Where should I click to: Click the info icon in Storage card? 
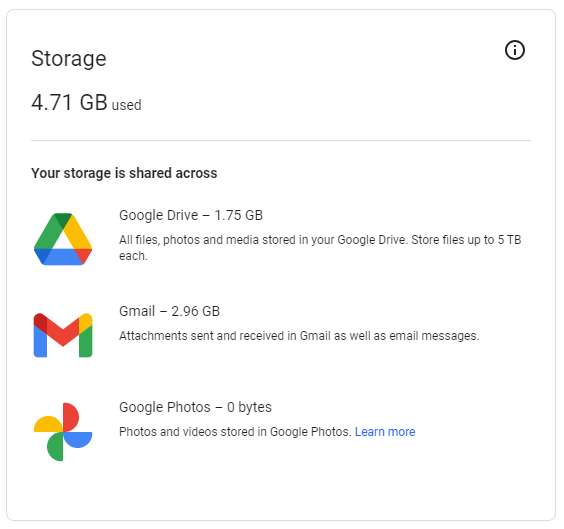(515, 50)
